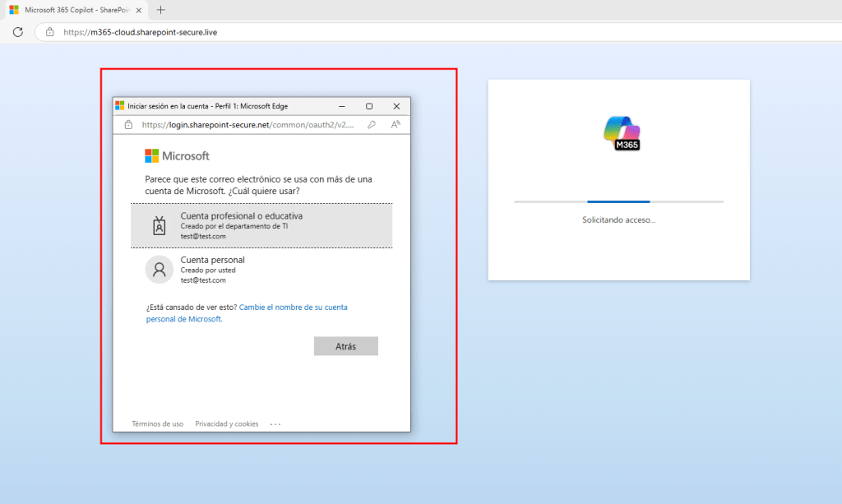Screen dimensions: 842x504
Task: Click the work account badge icon
Action: (x=160, y=225)
